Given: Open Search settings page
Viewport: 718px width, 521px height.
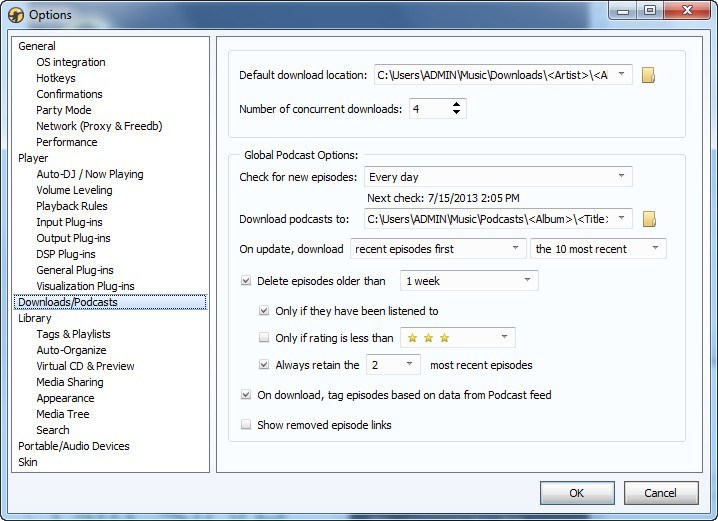Looking at the screenshot, I should coord(53,430).
